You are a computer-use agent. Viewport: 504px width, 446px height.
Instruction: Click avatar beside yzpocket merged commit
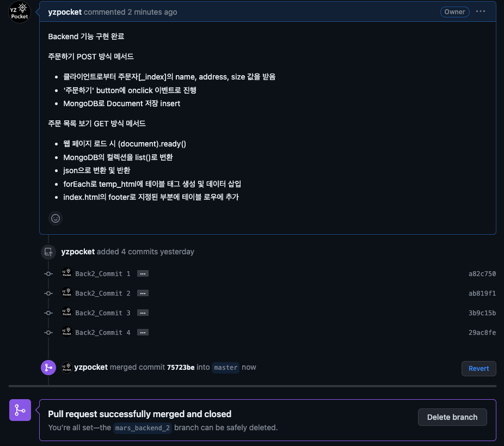pyautogui.click(x=67, y=368)
